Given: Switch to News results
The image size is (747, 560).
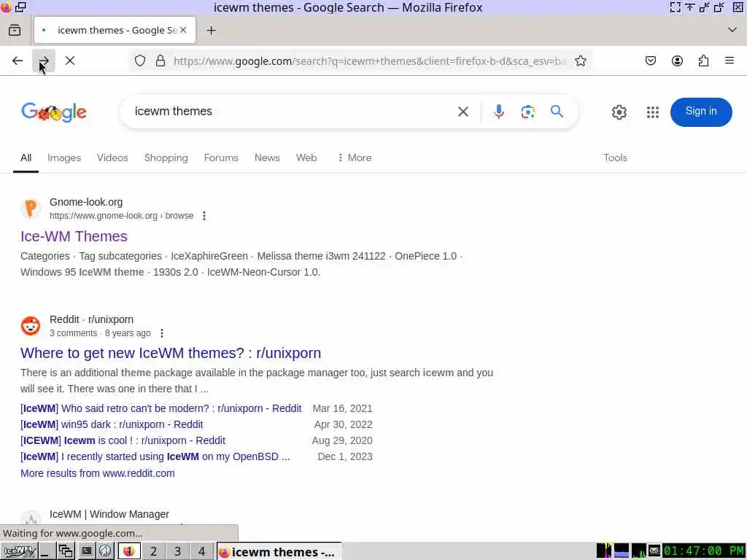Looking at the screenshot, I should [267, 157].
